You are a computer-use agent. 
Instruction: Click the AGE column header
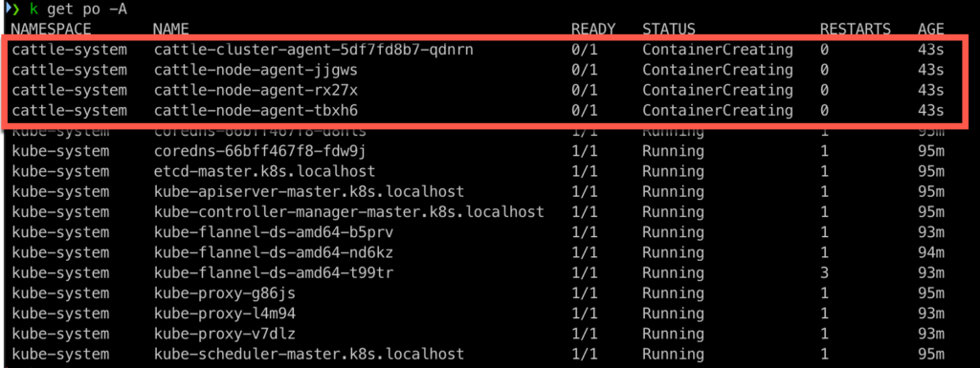click(x=930, y=29)
